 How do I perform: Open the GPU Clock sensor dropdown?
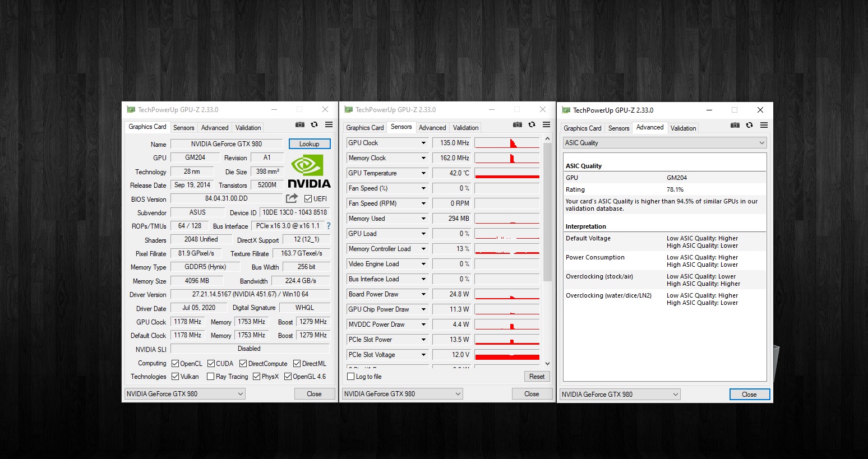pyautogui.click(x=423, y=143)
